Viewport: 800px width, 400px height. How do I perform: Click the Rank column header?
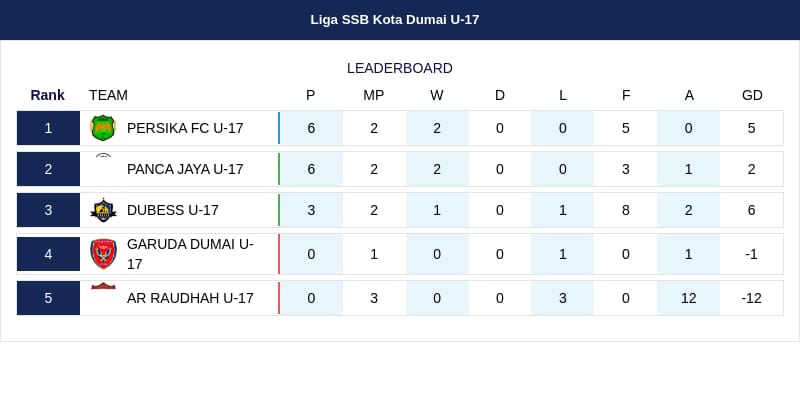(47, 95)
